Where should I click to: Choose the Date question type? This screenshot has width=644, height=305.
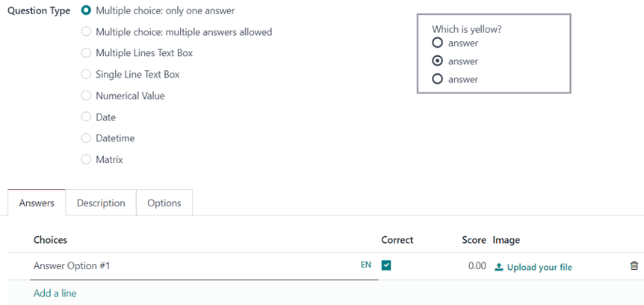87,117
